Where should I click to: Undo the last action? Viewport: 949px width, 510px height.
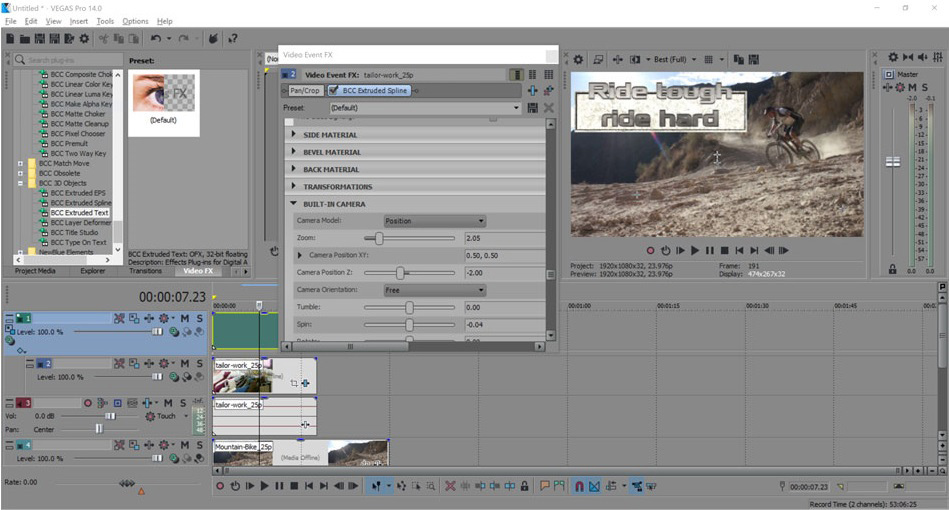[x=156, y=39]
